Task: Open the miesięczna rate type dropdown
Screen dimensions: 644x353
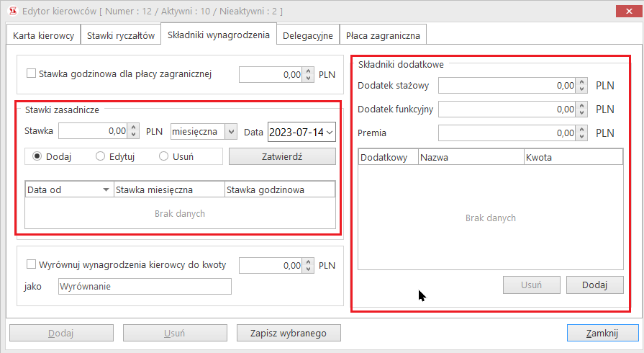Action: (231, 132)
